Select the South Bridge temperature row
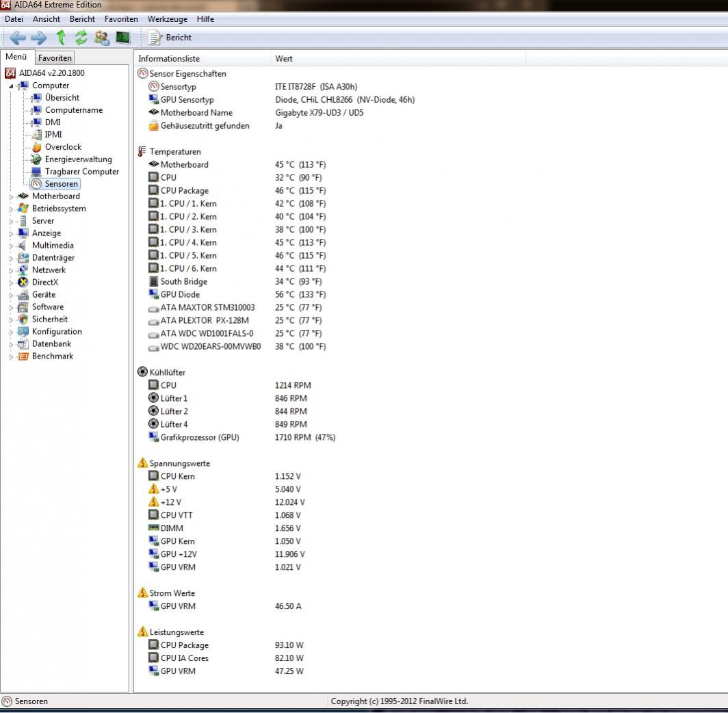Screen dimensions: 728x713 (235, 282)
